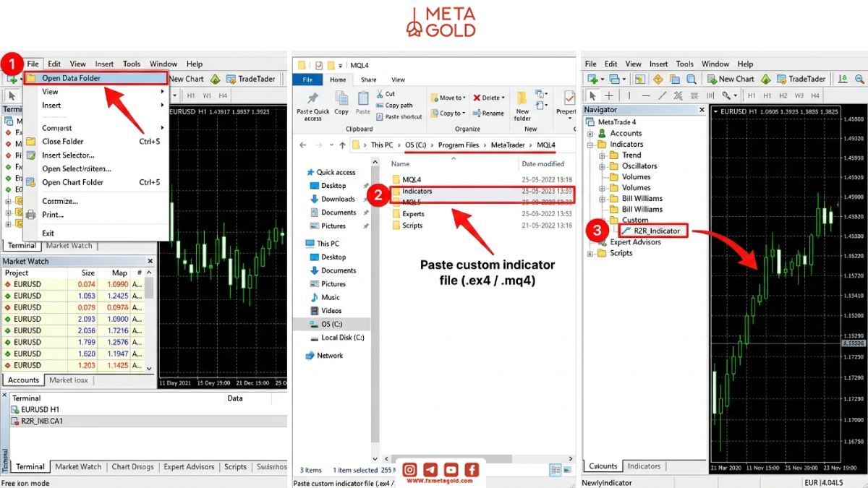
Task: Switch to the Expert Advisors bottom tab
Action: point(189,467)
